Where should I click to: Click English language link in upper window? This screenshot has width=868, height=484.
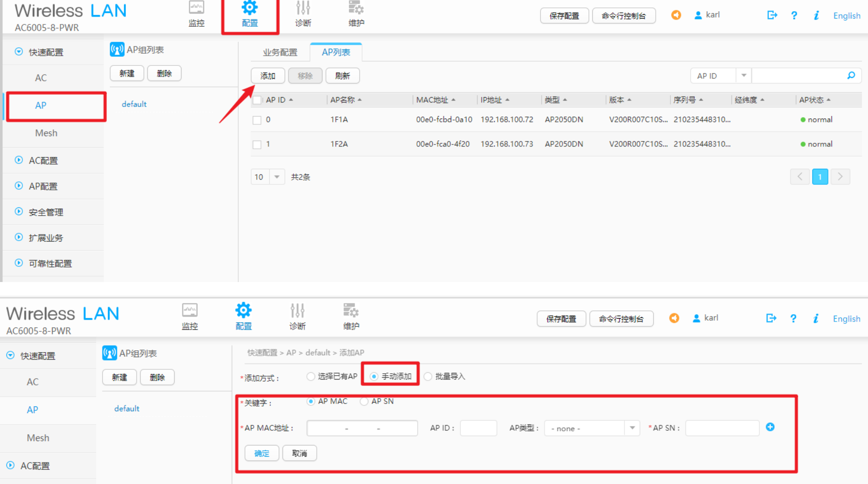(x=847, y=16)
